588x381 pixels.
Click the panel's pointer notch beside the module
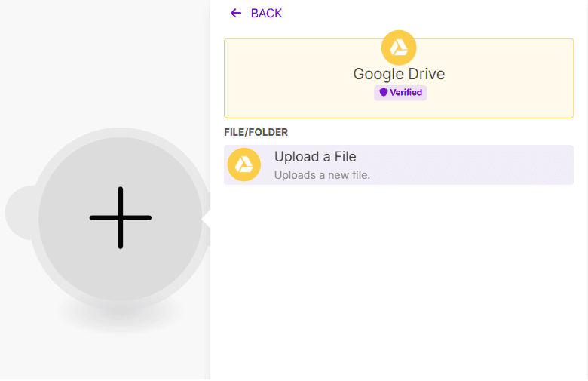point(206,218)
